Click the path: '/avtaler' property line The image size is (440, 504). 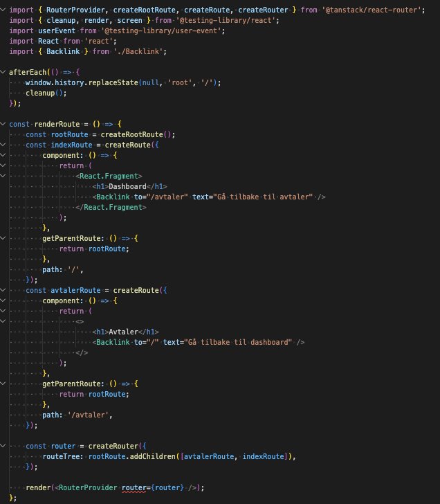pyautogui.click(x=77, y=415)
